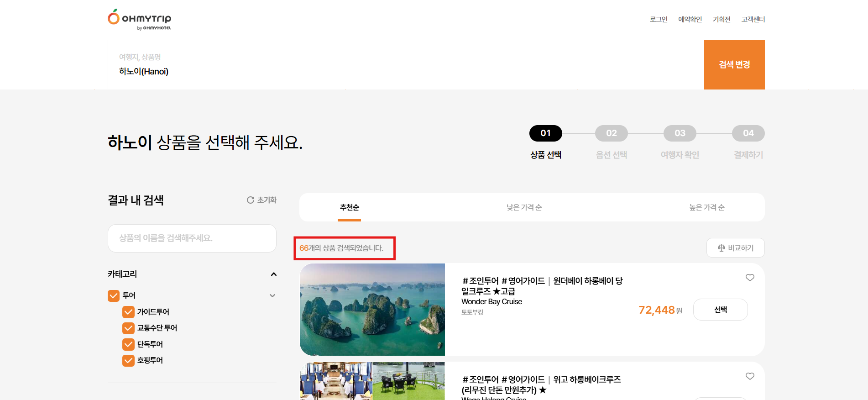Open 예약확인 in the top menu
Screen dimensions: 868x400
(x=690, y=19)
